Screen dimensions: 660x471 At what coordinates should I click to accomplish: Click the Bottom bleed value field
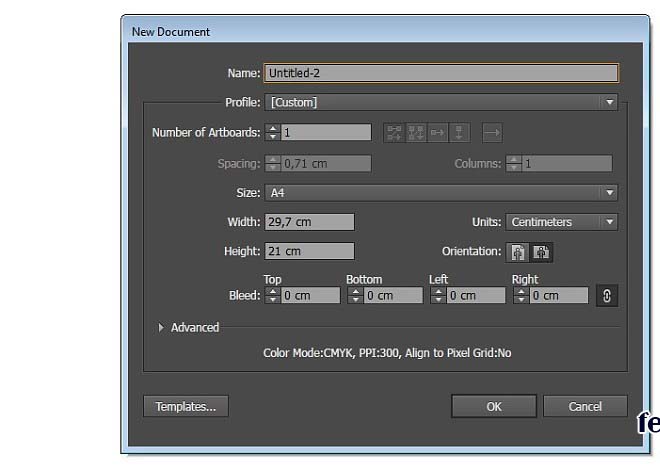pyautogui.click(x=393, y=295)
